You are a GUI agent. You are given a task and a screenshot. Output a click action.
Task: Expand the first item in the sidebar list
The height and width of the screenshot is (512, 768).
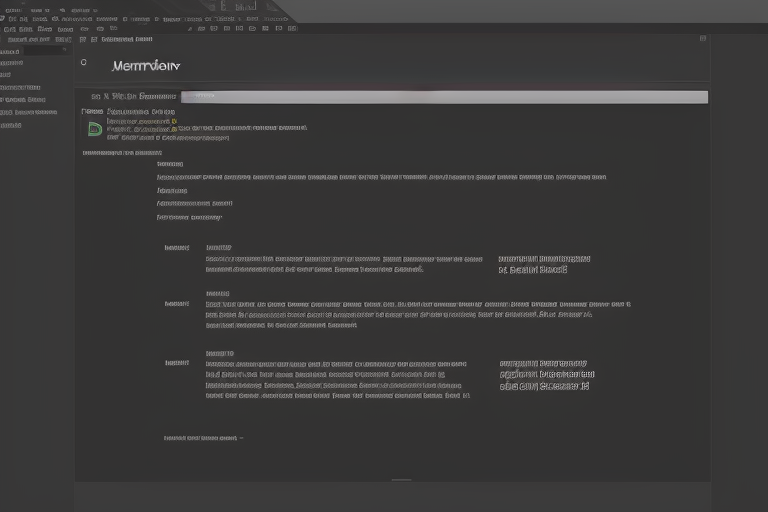(10, 62)
